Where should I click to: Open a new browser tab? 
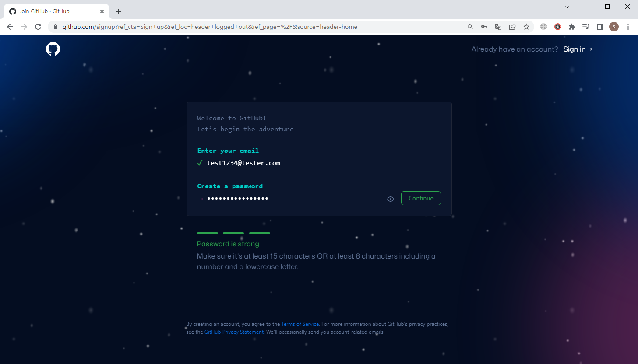[119, 11]
